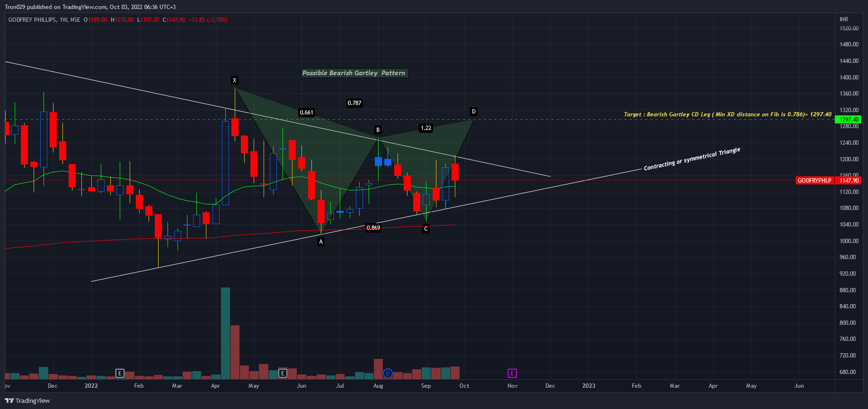Select the Possible Bearish Gartley Pattern label
Image resolution: width=868 pixels, height=409 pixels.
(354, 73)
